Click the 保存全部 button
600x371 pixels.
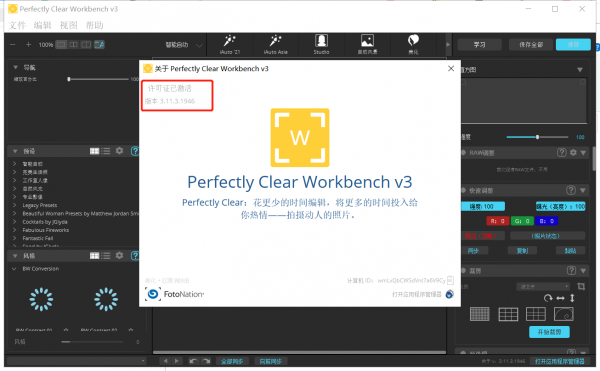(531, 45)
